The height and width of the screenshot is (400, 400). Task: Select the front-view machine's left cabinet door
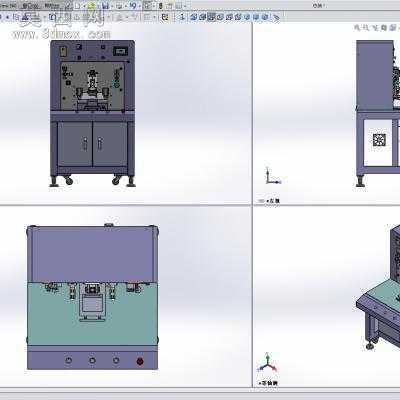coord(75,144)
